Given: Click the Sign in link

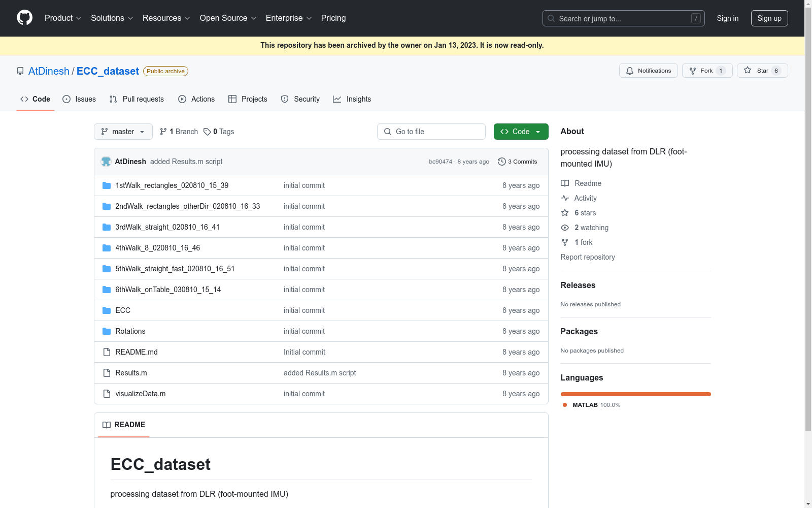Looking at the screenshot, I should pos(728,18).
